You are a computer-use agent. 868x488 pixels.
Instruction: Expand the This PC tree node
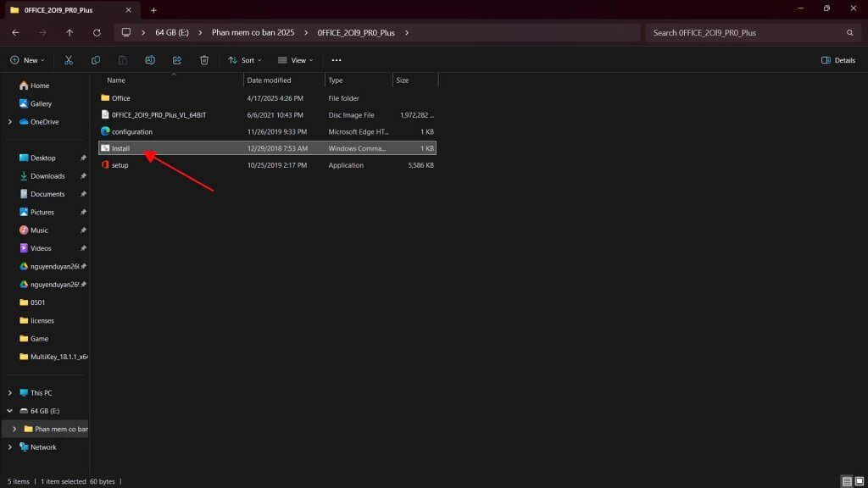pyautogui.click(x=10, y=393)
